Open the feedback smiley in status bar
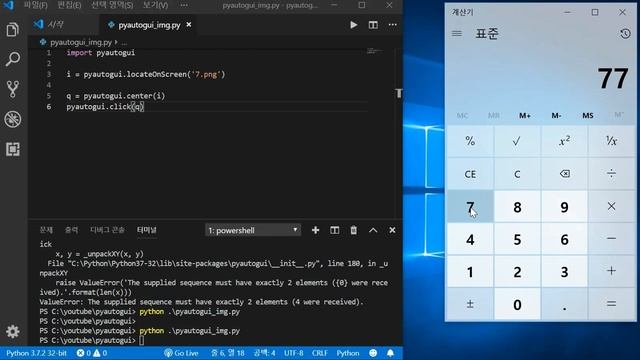 point(373,353)
